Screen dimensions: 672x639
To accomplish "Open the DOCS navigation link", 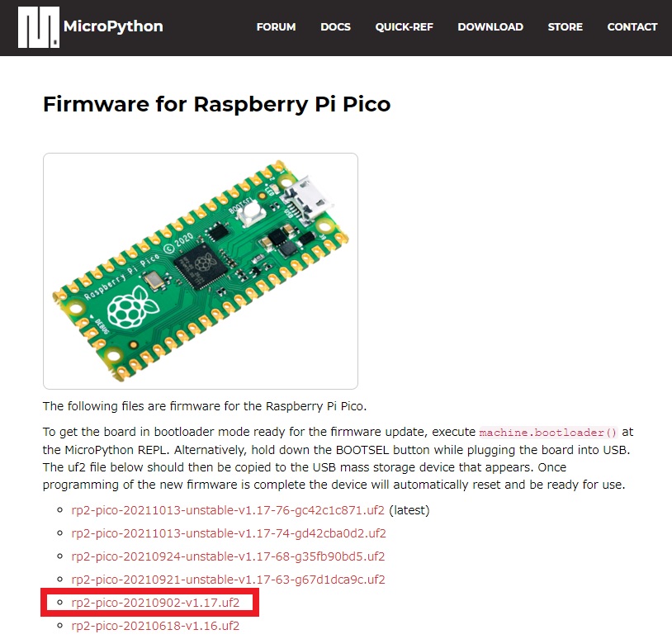I will (335, 27).
